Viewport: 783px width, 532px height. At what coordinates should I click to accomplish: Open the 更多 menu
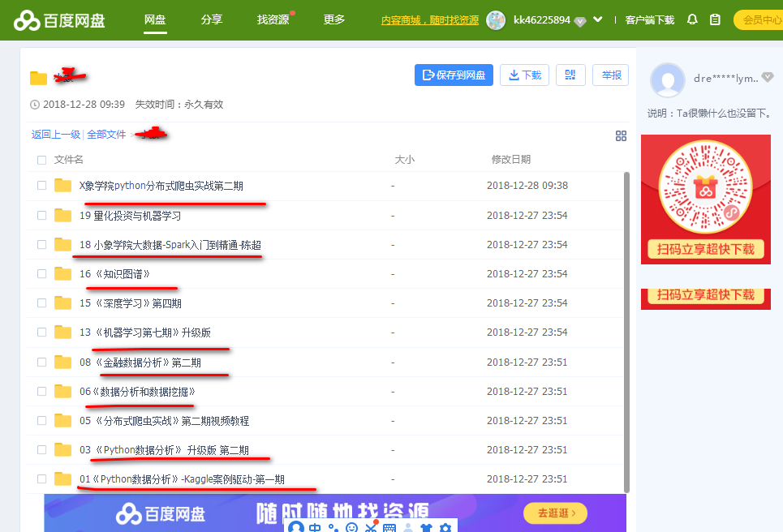click(x=334, y=20)
